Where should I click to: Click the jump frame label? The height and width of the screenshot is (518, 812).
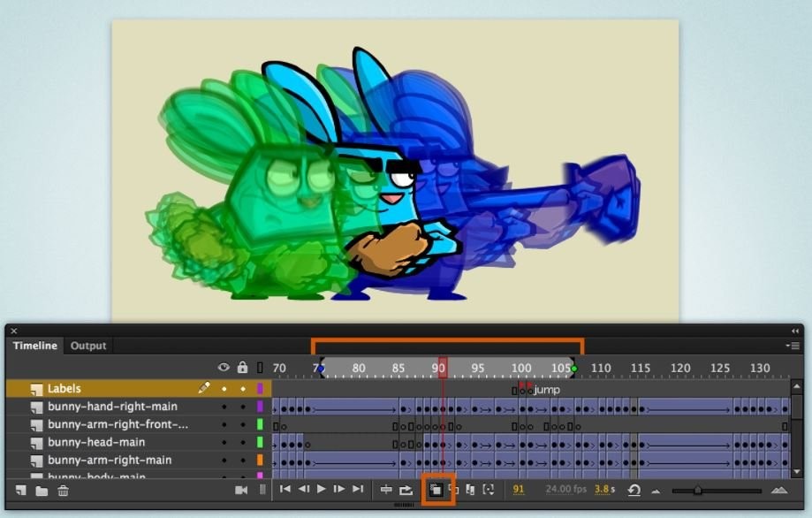(x=547, y=390)
